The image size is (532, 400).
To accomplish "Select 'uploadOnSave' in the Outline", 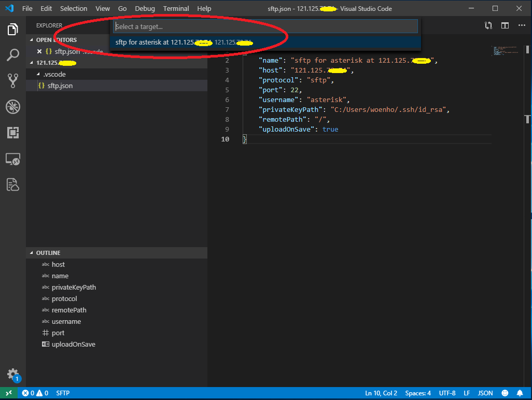I will pyautogui.click(x=73, y=345).
